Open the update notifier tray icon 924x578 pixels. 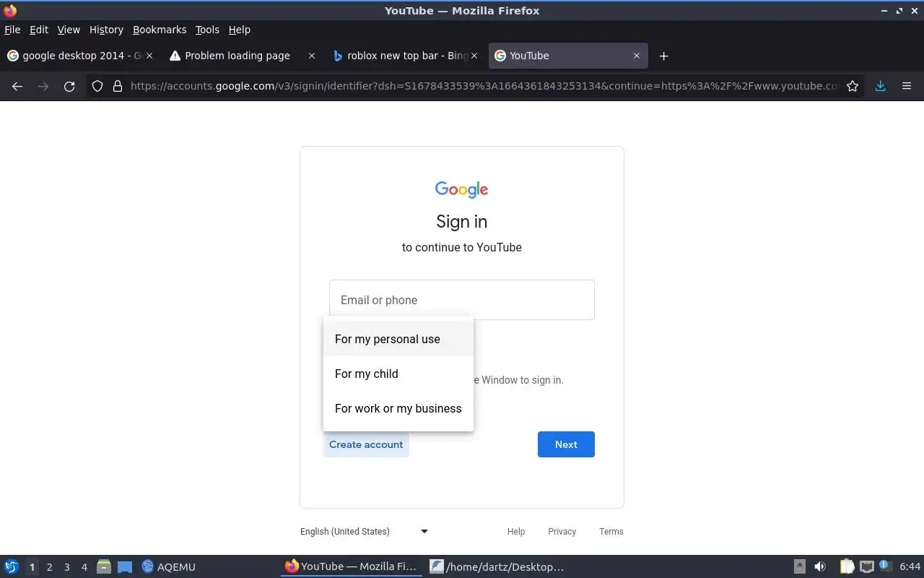886,566
